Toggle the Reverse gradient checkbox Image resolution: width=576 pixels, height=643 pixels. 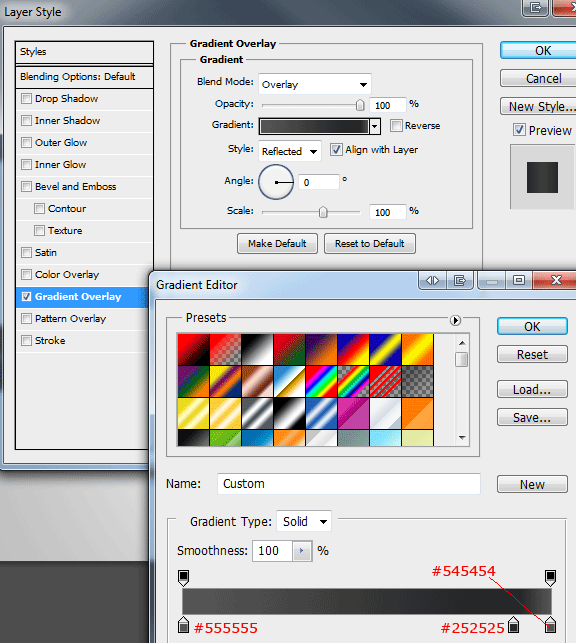point(396,125)
